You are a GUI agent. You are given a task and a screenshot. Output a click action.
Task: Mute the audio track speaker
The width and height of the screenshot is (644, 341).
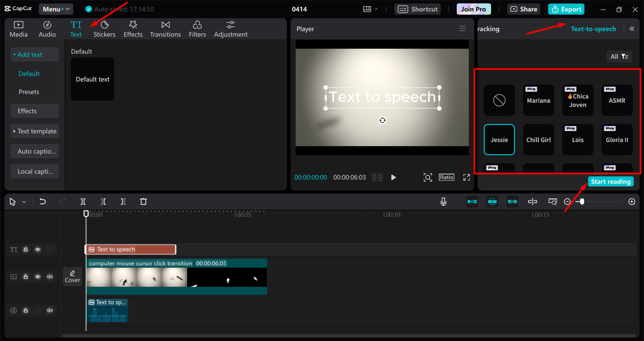[x=50, y=310]
